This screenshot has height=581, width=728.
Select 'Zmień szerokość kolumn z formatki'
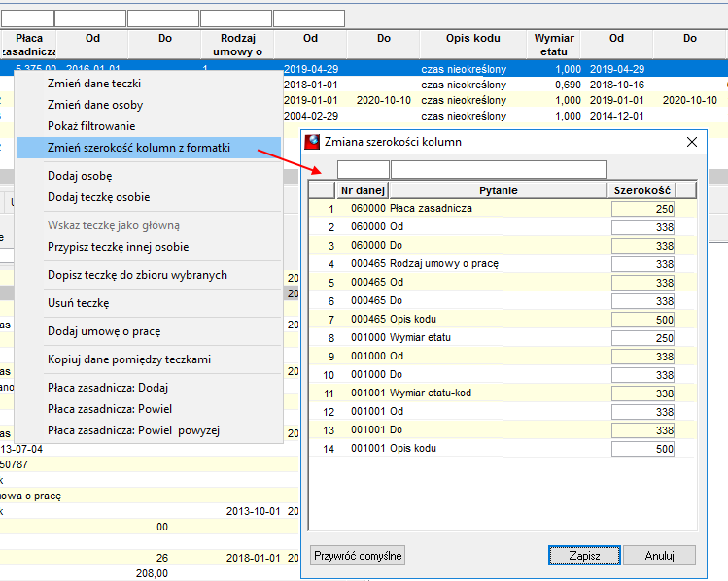click(x=149, y=148)
